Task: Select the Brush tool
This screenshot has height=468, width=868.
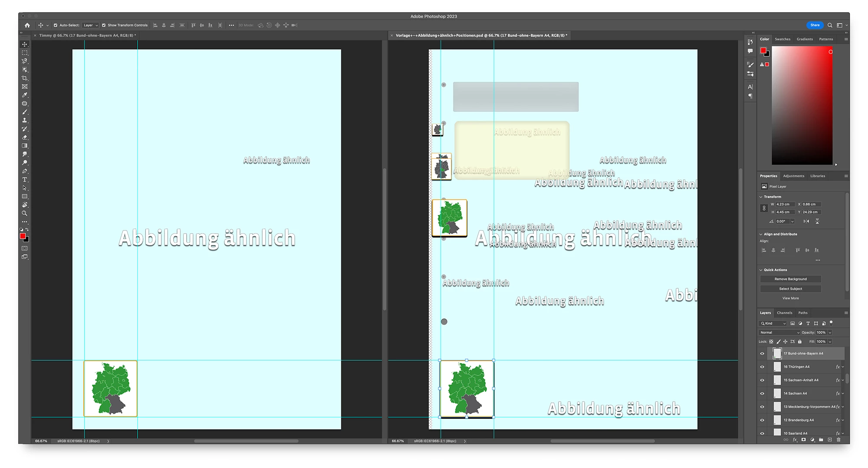Action: point(25,112)
